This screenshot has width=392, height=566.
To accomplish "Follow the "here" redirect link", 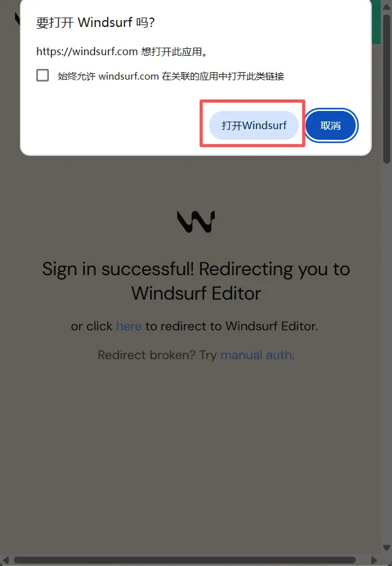I will click(x=129, y=326).
